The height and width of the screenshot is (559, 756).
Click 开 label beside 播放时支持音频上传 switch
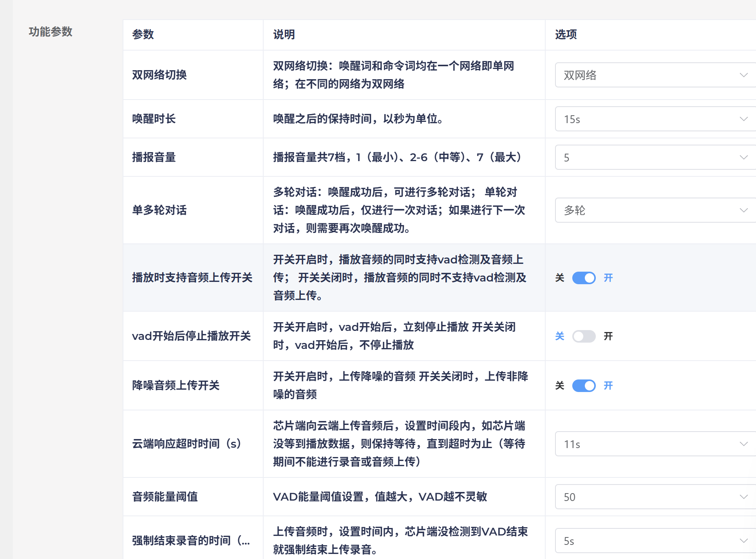608,278
